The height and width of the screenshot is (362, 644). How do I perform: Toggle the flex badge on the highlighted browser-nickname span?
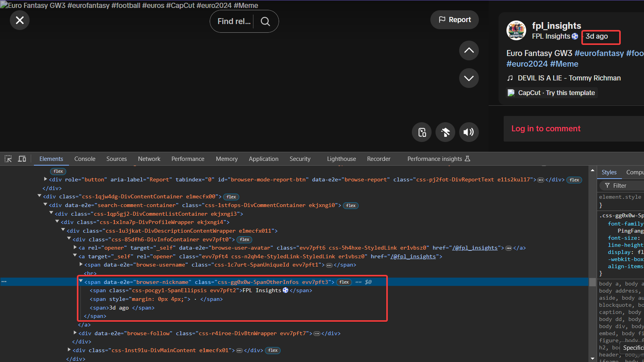coord(344,282)
